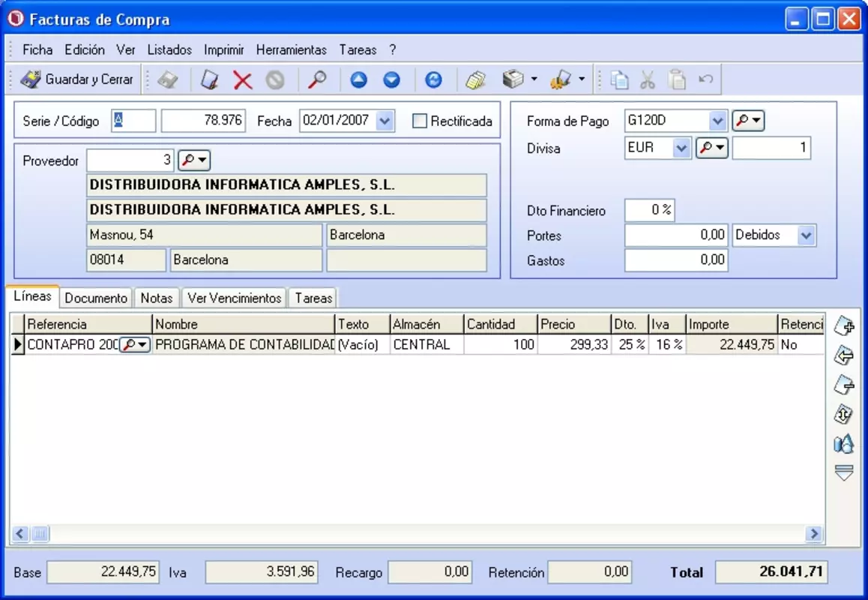This screenshot has width=868, height=600.
Task: Open the Ficha menu
Action: (x=37, y=49)
